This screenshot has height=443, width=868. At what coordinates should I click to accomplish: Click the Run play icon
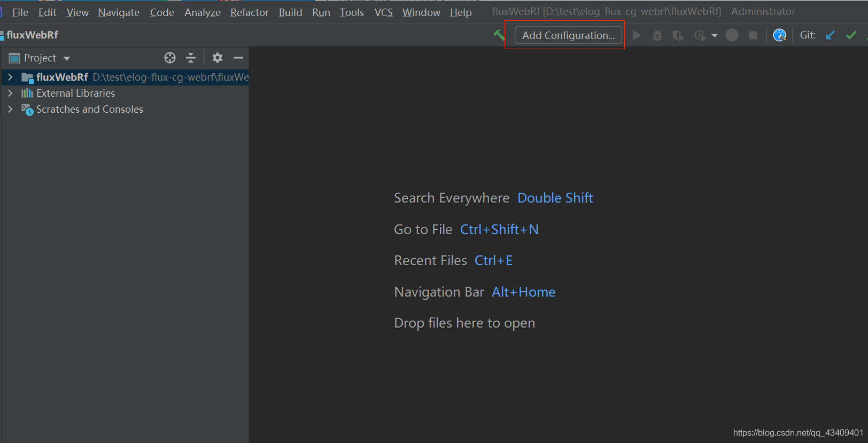pos(637,35)
